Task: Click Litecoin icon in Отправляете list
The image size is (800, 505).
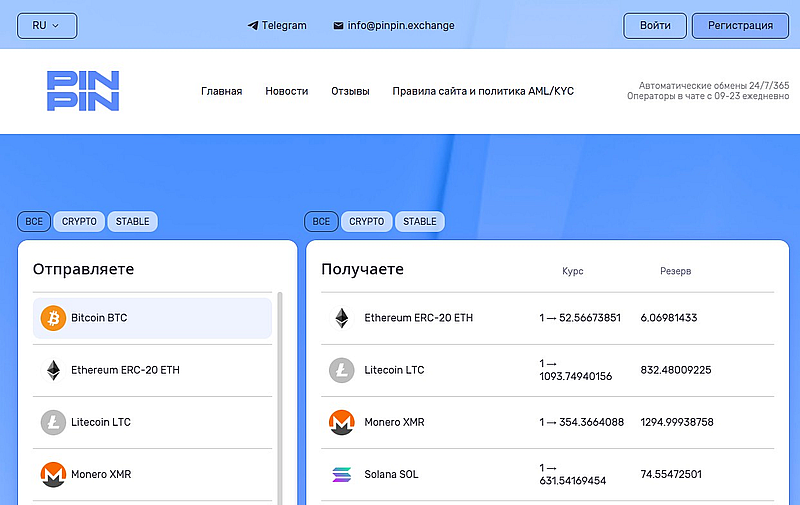Action: (x=54, y=422)
